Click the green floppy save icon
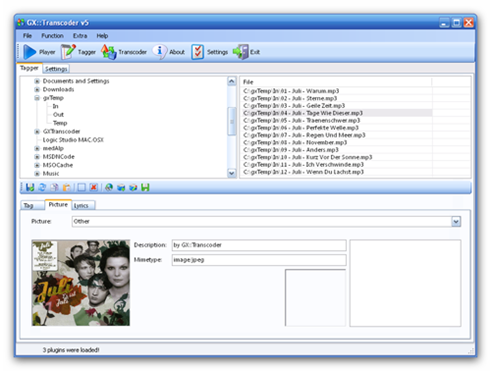The image size is (491, 371). [x=145, y=187]
